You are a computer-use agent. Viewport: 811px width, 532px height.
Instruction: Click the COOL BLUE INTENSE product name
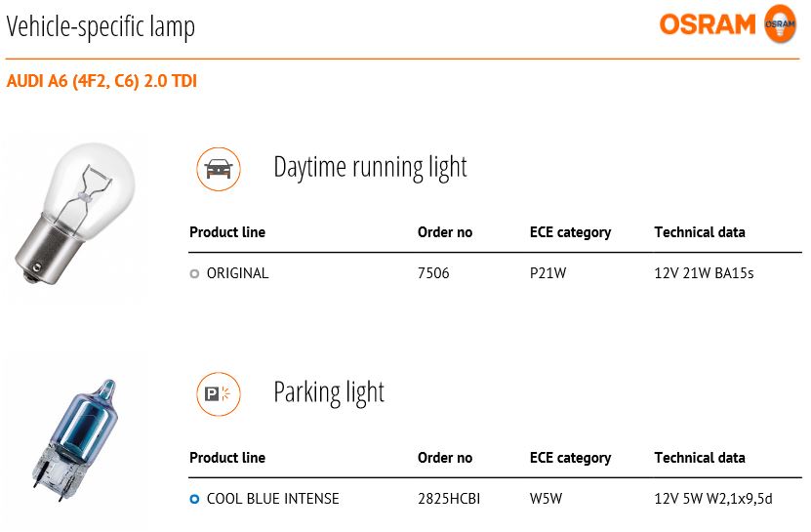point(272,499)
